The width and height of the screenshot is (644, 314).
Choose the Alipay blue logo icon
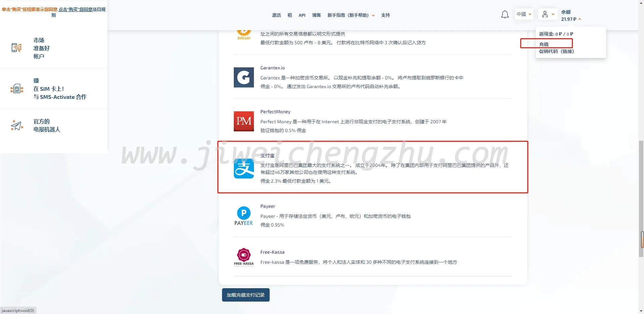244,169
